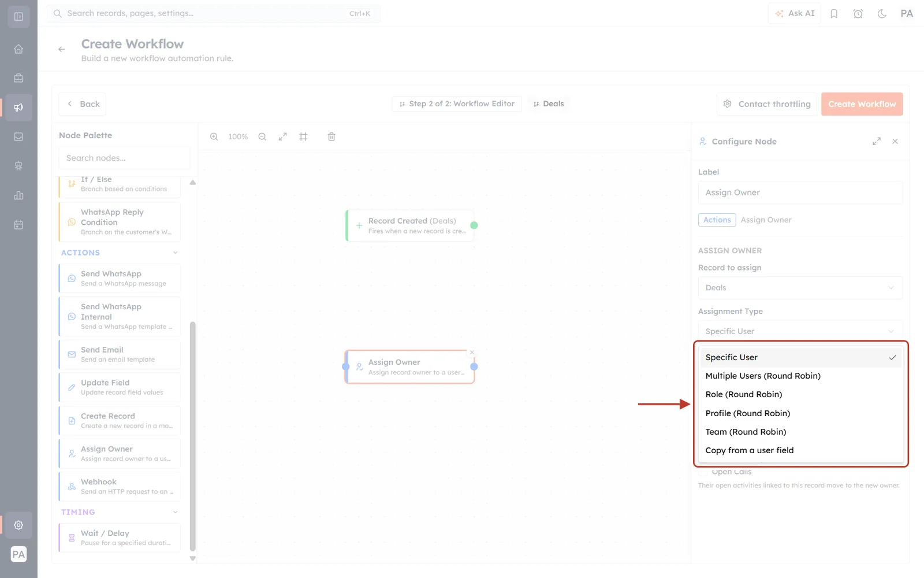Image resolution: width=924 pixels, height=578 pixels.
Task: Open the briefcase icon in sidebar
Action: [x=18, y=78]
